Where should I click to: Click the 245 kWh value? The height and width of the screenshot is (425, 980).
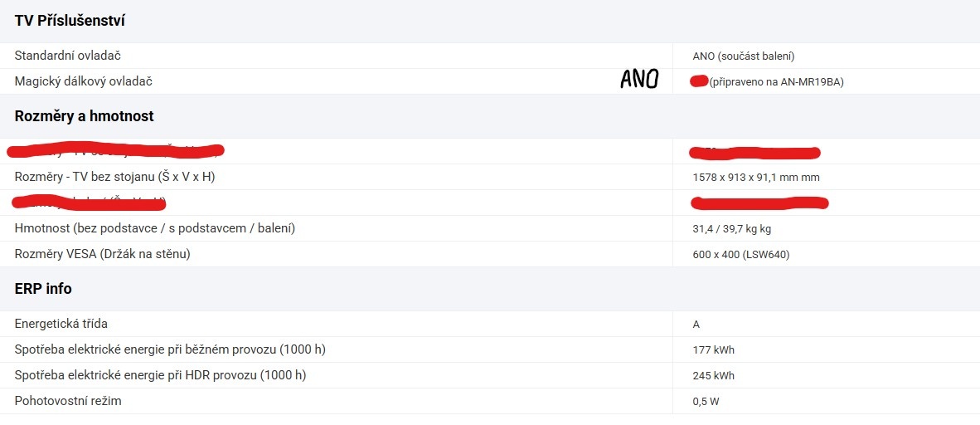pyautogui.click(x=713, y=376)
